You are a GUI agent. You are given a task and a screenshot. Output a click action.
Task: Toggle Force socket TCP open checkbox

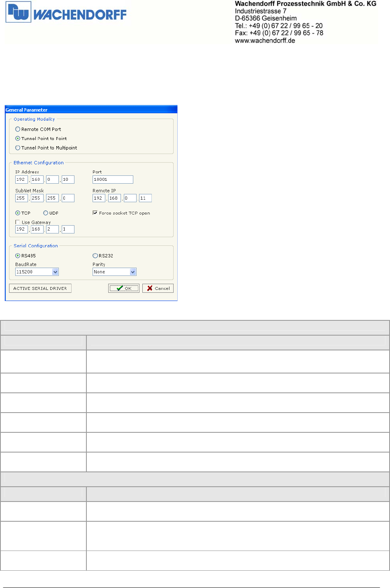tap(95, 213)
